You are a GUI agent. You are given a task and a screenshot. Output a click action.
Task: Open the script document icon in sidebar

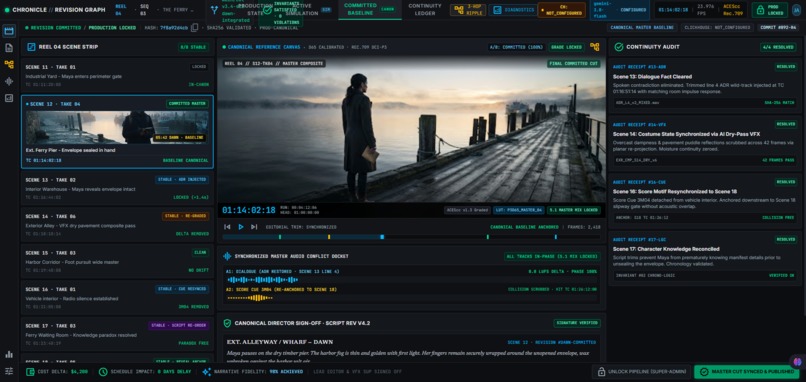point(9,48)
